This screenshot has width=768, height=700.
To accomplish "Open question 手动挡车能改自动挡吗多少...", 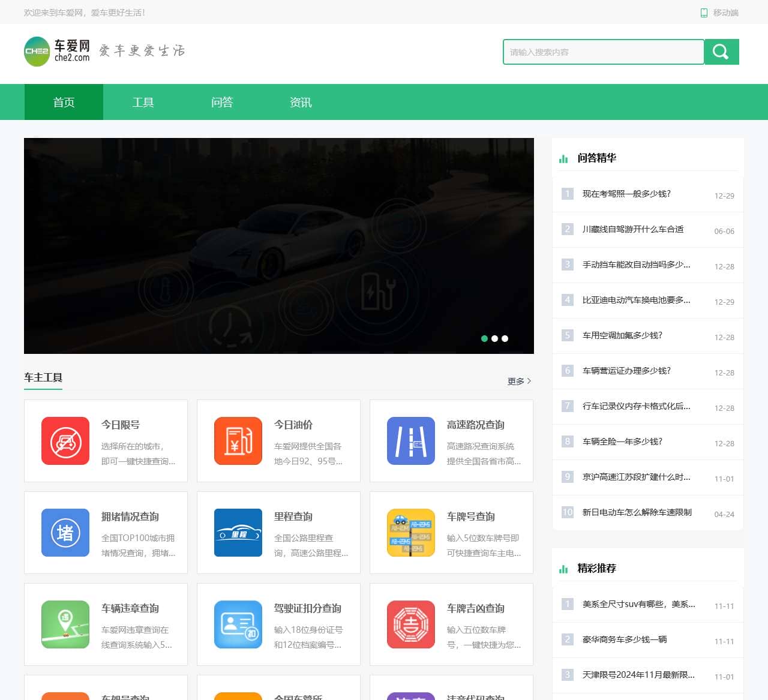I will 636,265.
